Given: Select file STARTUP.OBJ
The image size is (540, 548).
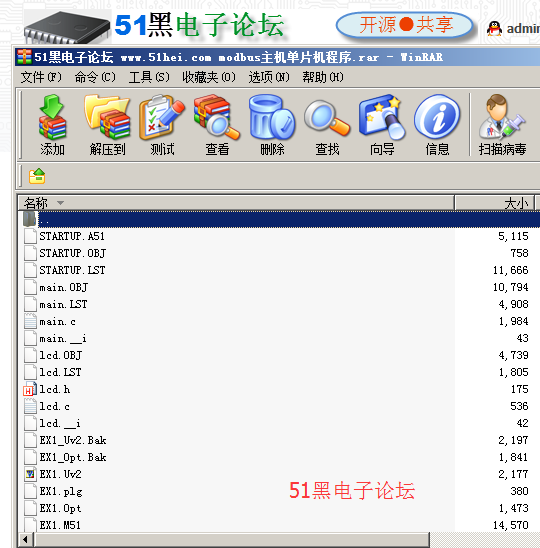Looking at the screenshot, I should click(x=73, y=253).
